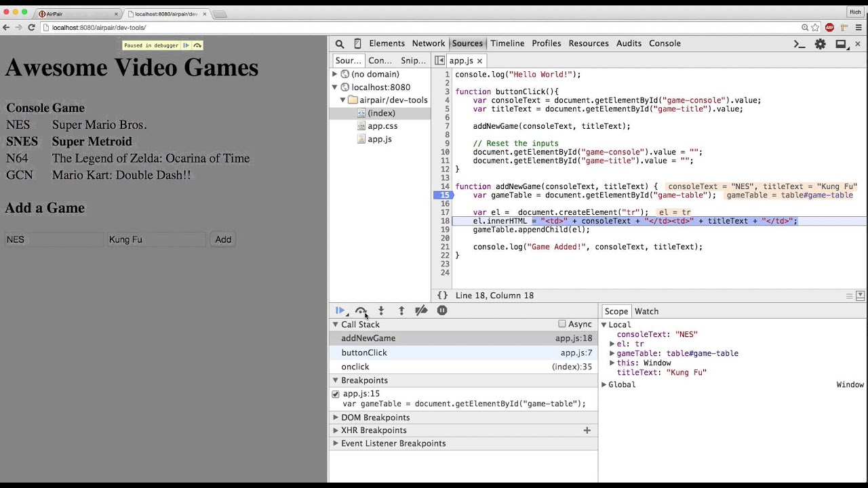Collapse the Call Stack section
The height and width of the screenshot is (488, 868).
click(335, 325)
